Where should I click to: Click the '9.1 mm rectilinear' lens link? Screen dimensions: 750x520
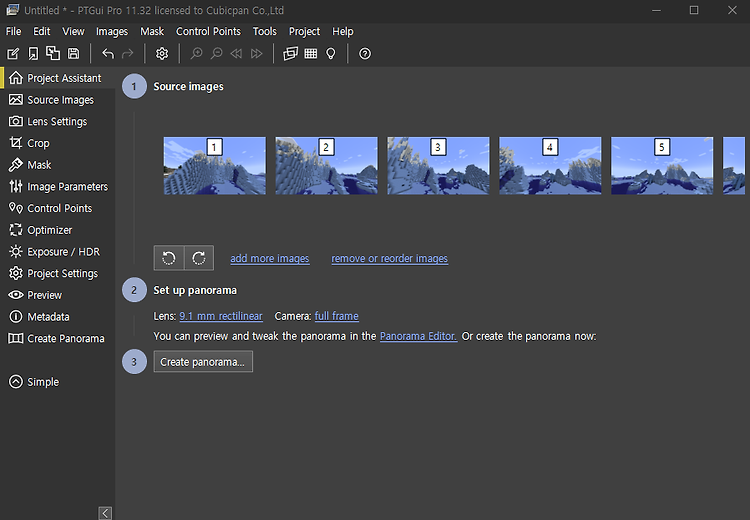point(221,316)
